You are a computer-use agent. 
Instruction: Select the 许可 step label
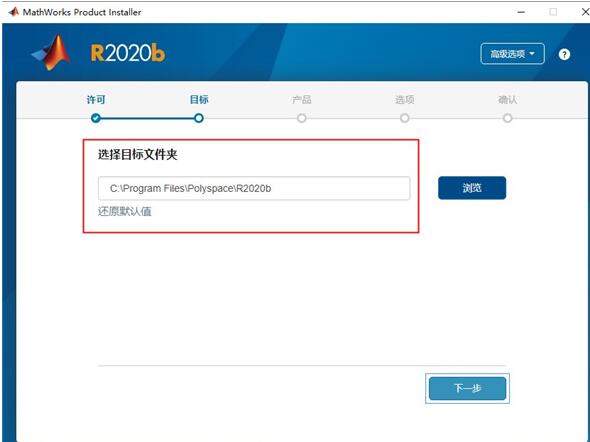coord(96,100)
